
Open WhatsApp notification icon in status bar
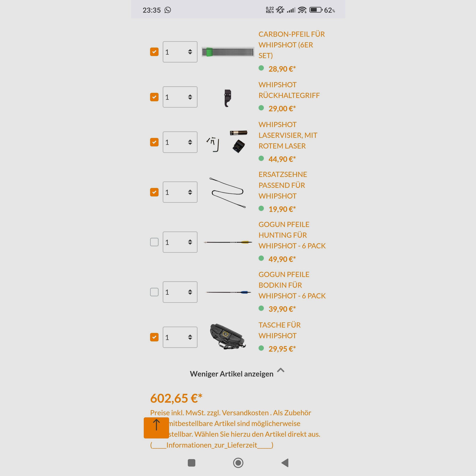click(x=167, y=10)
